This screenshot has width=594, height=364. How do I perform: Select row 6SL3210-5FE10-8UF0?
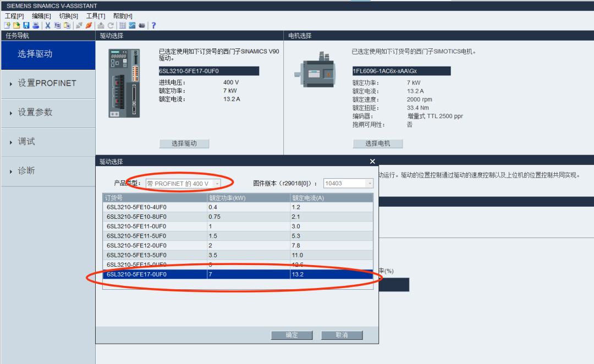pos(238,217)
